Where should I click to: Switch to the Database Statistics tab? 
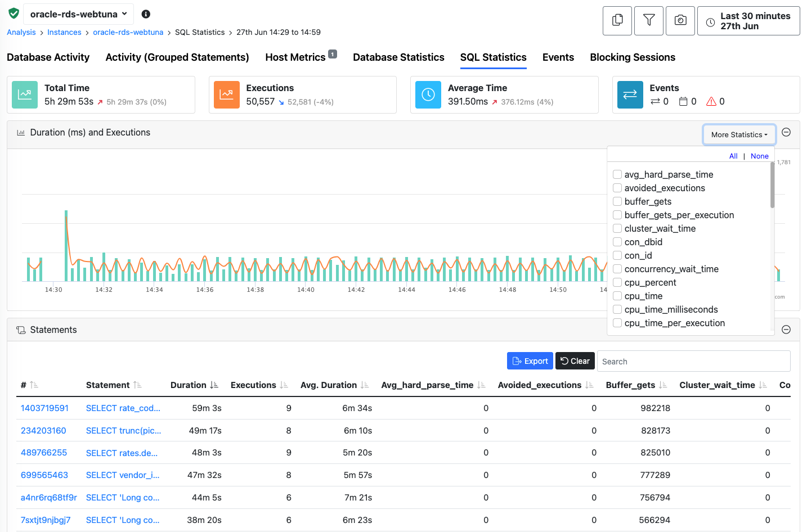398,57
